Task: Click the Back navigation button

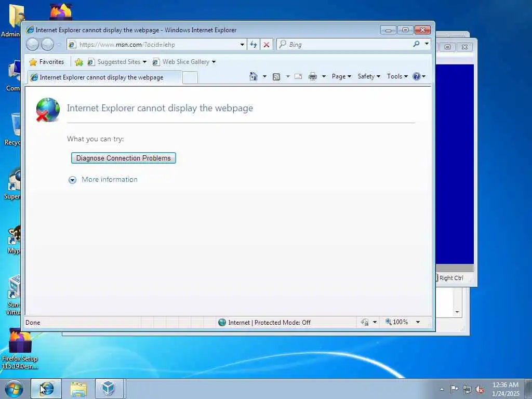Action: 33,45
